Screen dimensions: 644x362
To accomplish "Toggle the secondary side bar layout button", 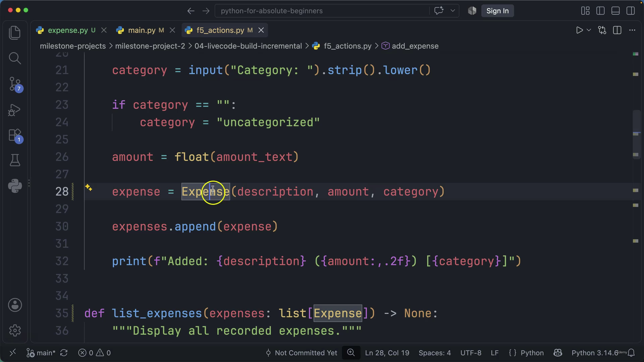I will click(x=631, y=11).
